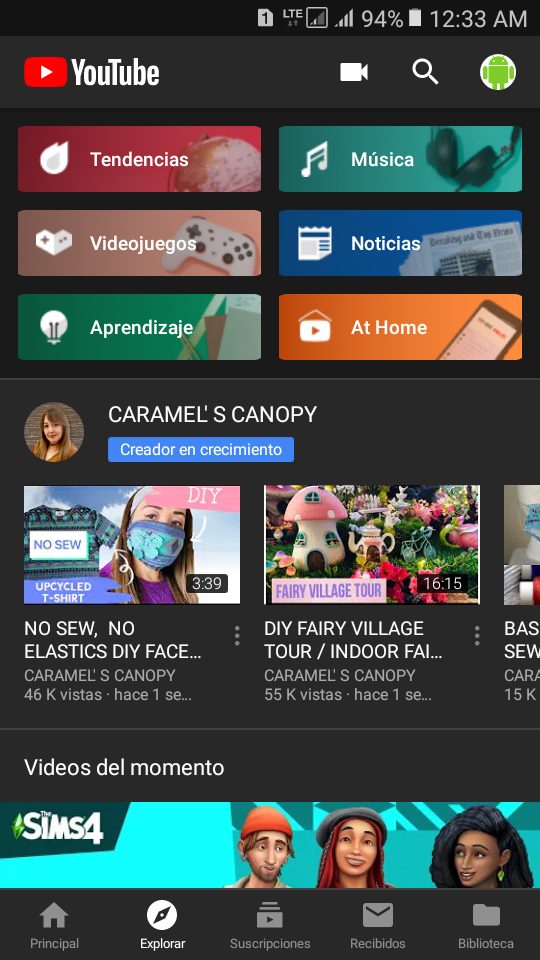Tap the Tendencias flame icon
Image resolution: width=540 pixels, height=960 pixels.
pos(54,159)
